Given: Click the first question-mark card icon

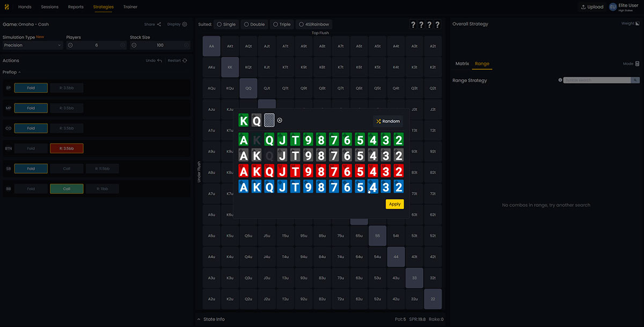Looking at the screenshot, I should coord(413,24).
